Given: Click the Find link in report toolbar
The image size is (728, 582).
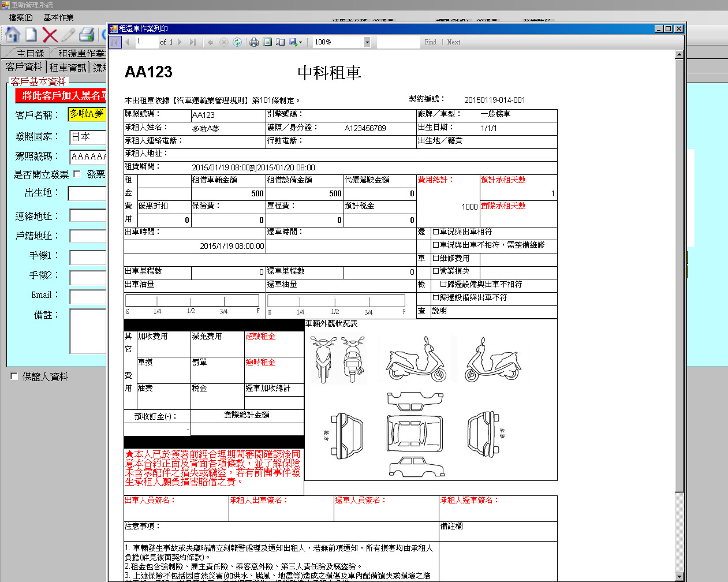Looking at the screenshot, I should pyautogui.click(x=430, y=42).
